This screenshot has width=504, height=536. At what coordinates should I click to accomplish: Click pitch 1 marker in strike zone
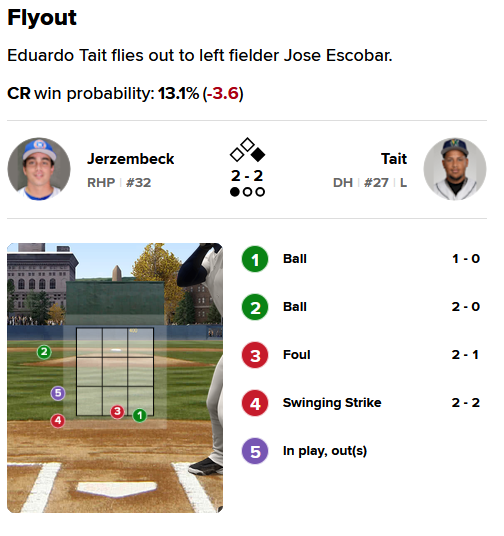(140, 415)
